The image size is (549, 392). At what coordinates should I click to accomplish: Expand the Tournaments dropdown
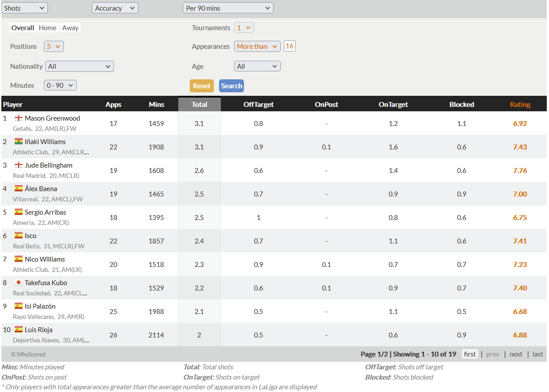(x=244, y=27)
